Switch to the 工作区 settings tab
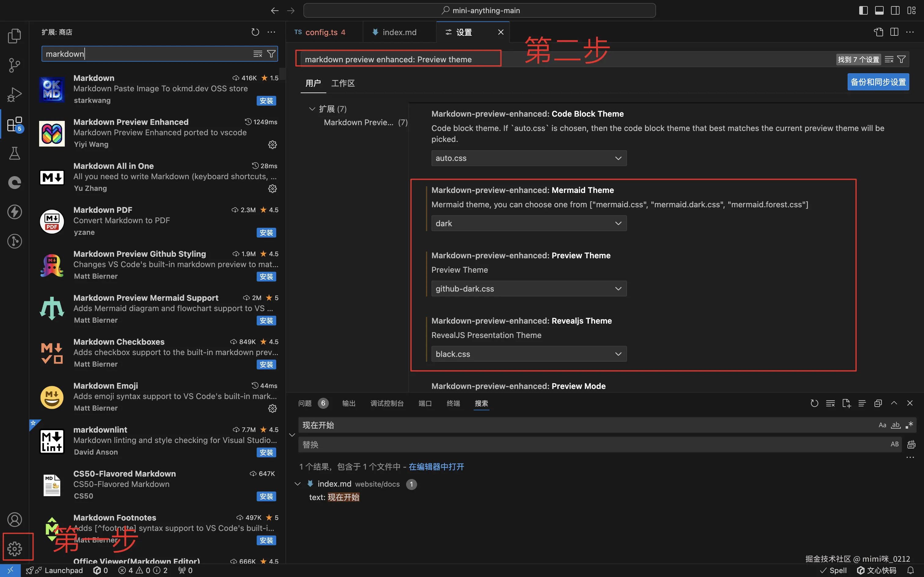The image size is (924, 577). 343,83
